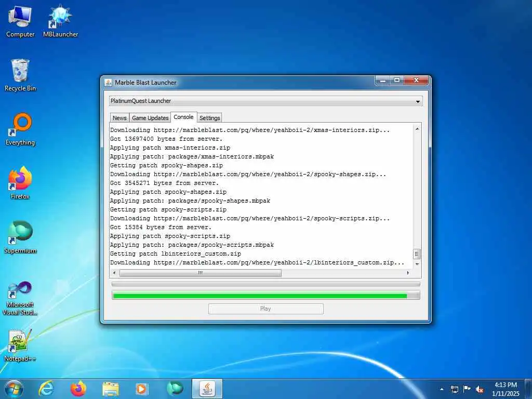Click the Java launcher taskbar button
532x399 pixels.
207,389
